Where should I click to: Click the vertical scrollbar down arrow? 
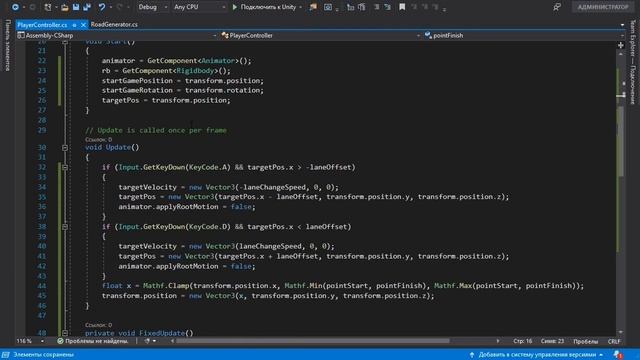tap(621, 332)
